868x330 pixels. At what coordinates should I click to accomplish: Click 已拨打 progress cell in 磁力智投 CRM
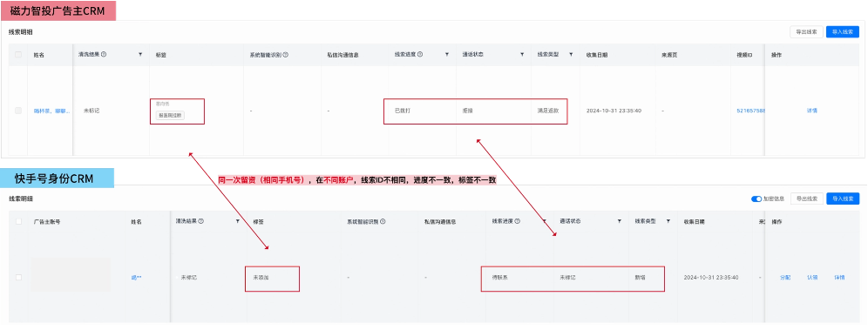coord(402,111)
